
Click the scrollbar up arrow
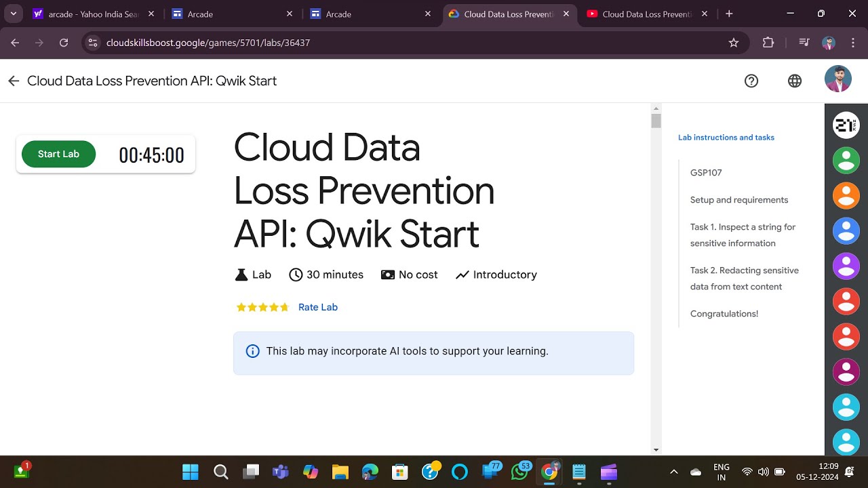coord(656,108)
